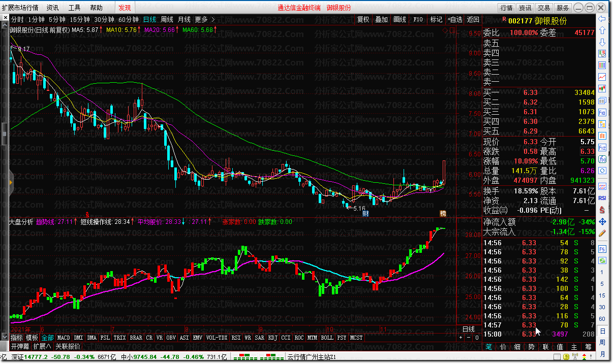The height and width of the screenshot is (364, 614).
Task: Click the minus zoom button beside indicator tabs
Action: (469, 338)
